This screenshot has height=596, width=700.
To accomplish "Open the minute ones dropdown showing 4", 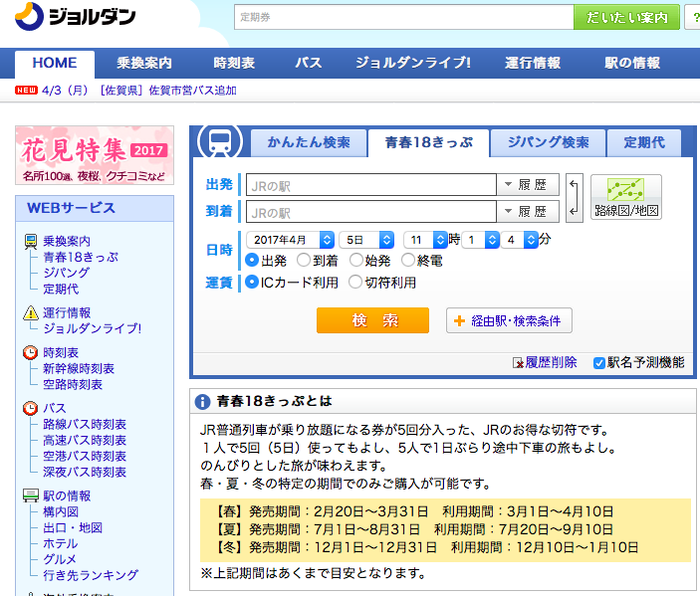I will tap(519, 240).
